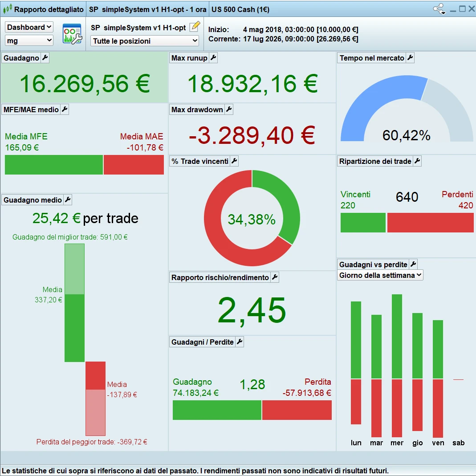The height and width of the screenshot is (476, 476).
Task: Click the 18.932,16 € max runup value
Action: coord(252,84)
